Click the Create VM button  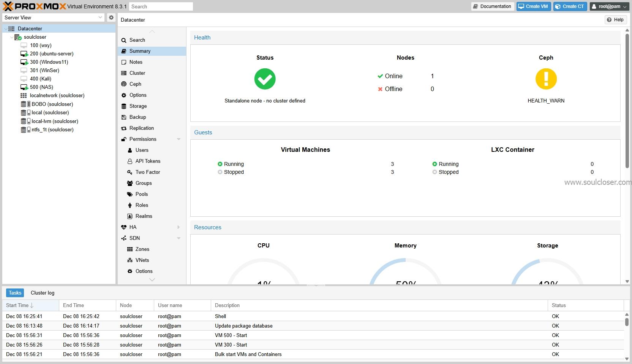tap(533, 6)
